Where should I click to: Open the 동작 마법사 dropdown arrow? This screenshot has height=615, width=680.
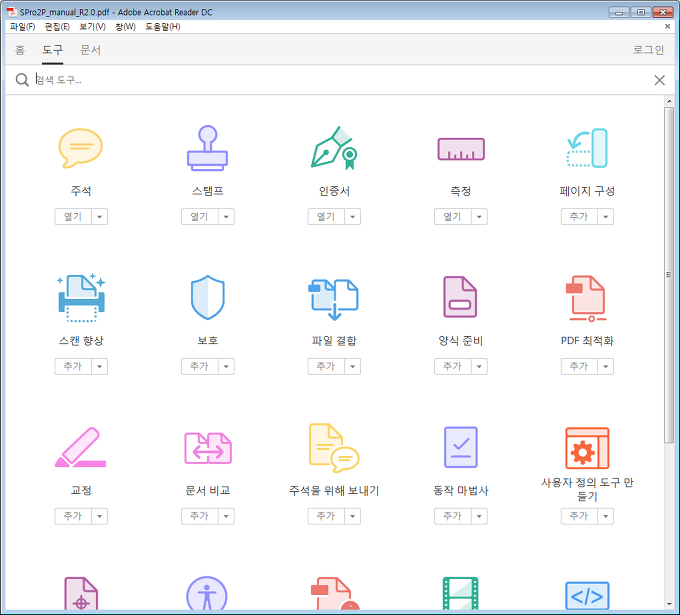[479, 516]
